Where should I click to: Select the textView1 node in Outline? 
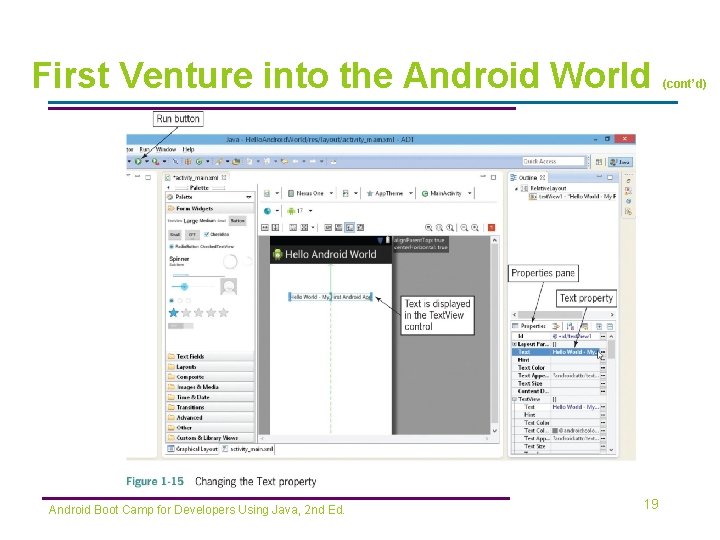(x=572, y=197)
